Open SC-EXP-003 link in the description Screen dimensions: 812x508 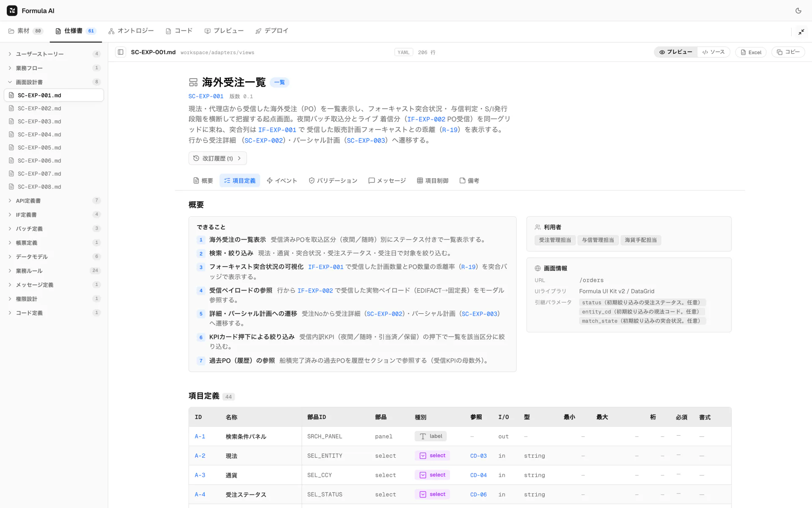366,141
